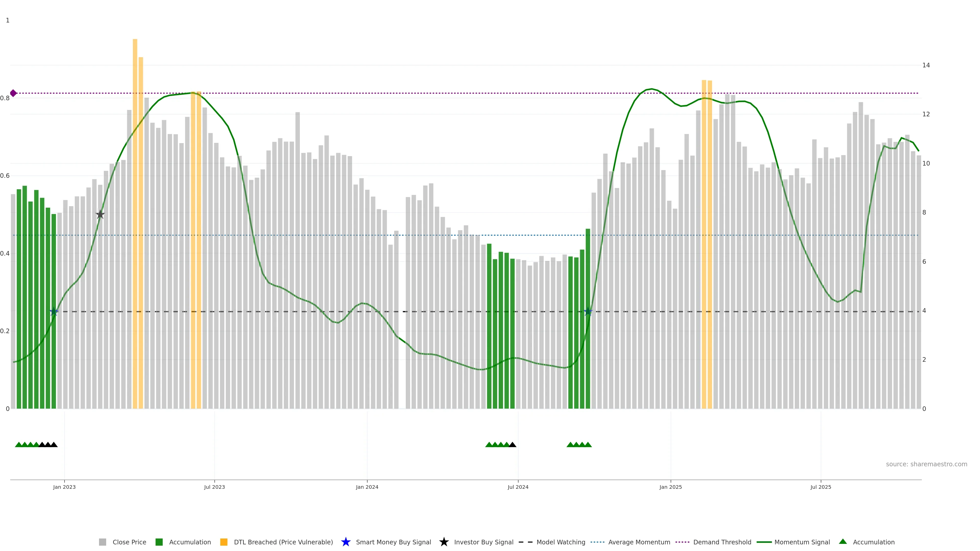Click the black Investor Buy star on chart
The image size is (980, 551).
click(100, 215)
